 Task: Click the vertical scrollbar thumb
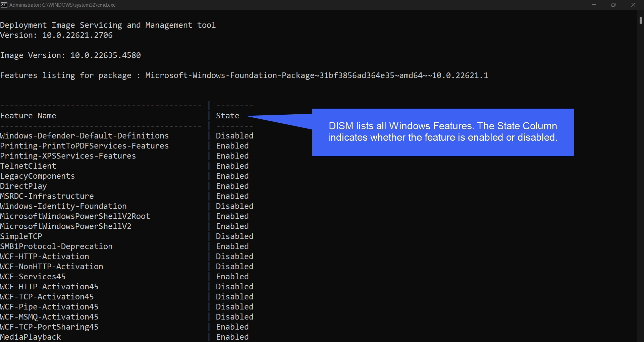pyautogui.click(x=641, y=20)
